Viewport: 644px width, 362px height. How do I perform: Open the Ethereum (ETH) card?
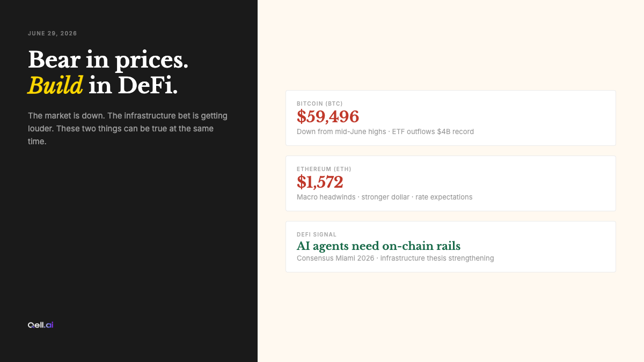tap(451, 183)
